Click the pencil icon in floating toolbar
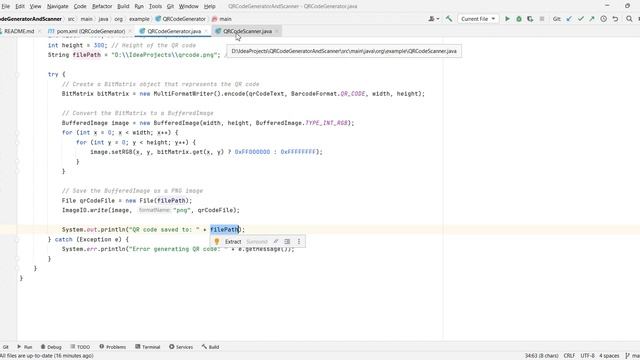Viewport: 640px width, 360px height. tap(276, 242)
